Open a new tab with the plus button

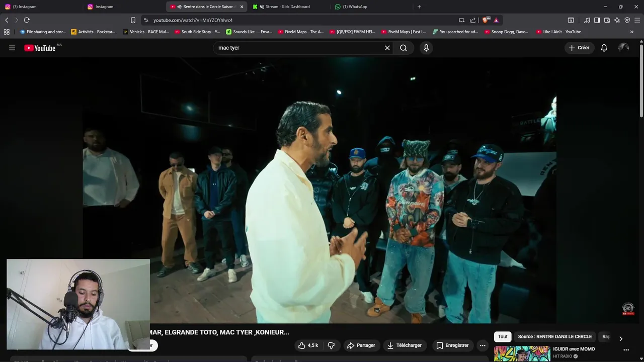pyautogui.click(x=419, y=7)
